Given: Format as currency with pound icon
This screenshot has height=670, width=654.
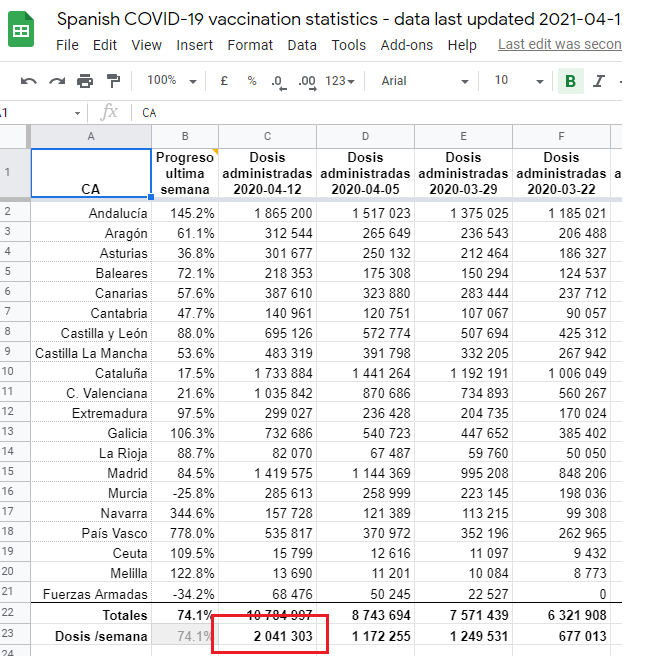Looking at the screenshot, I should (224, 81).
